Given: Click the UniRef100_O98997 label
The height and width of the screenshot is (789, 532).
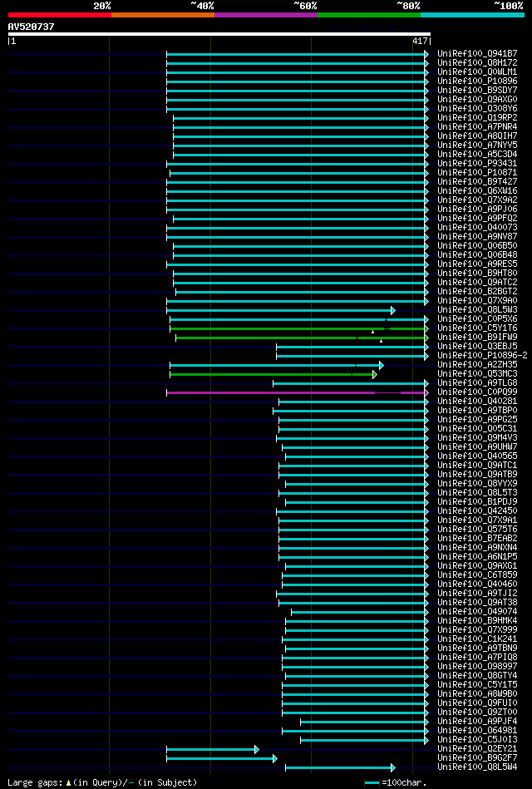Looking at the screenshot, I should click(477, 668).
